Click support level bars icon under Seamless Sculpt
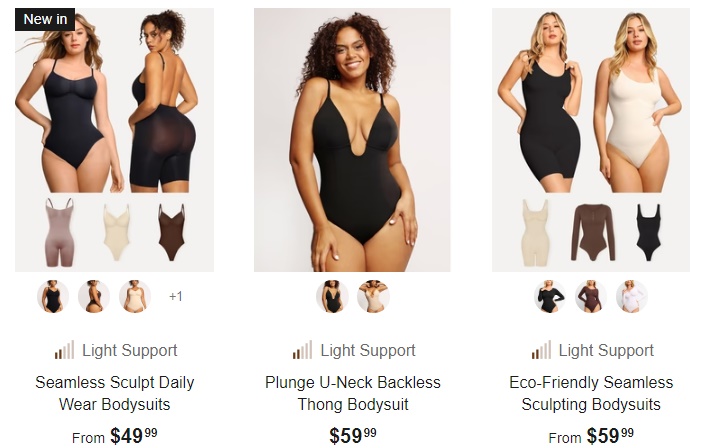Image resolution: width=710 pixels, height=448 pixels. coord(64,350)
